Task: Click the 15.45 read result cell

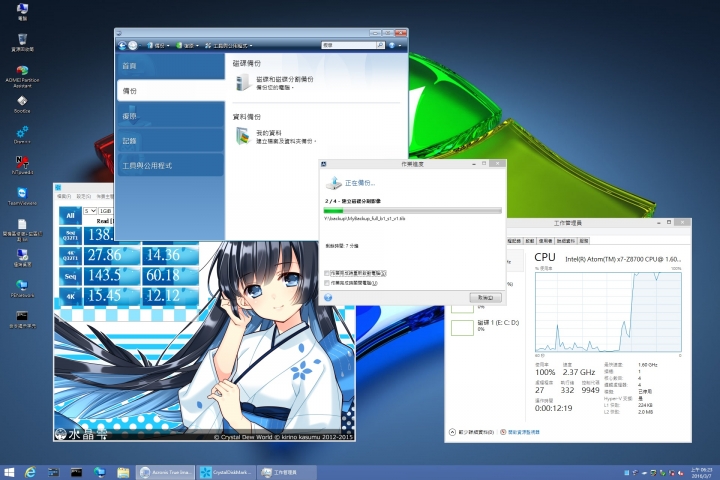Action: pyautogui.click(x=112, y=296)
